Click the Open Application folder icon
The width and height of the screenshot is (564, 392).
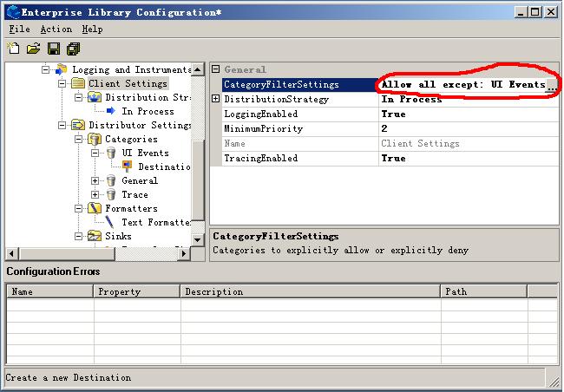33,49
